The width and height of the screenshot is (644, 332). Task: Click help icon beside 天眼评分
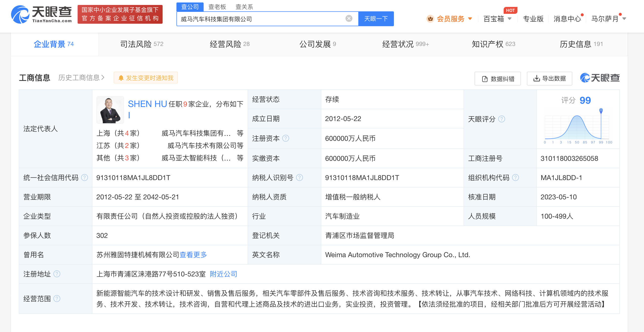(501, 119)
